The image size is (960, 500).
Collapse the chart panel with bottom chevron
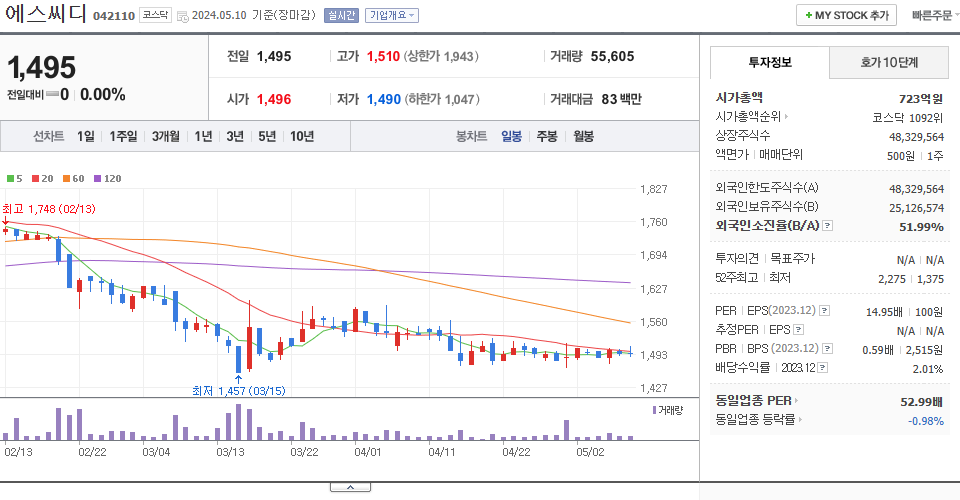350,487
